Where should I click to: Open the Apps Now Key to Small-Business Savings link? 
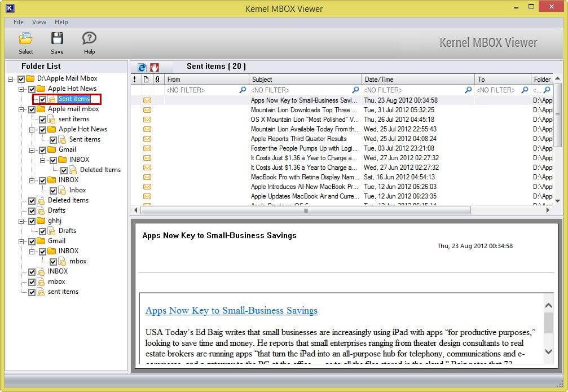coord(231,310)
